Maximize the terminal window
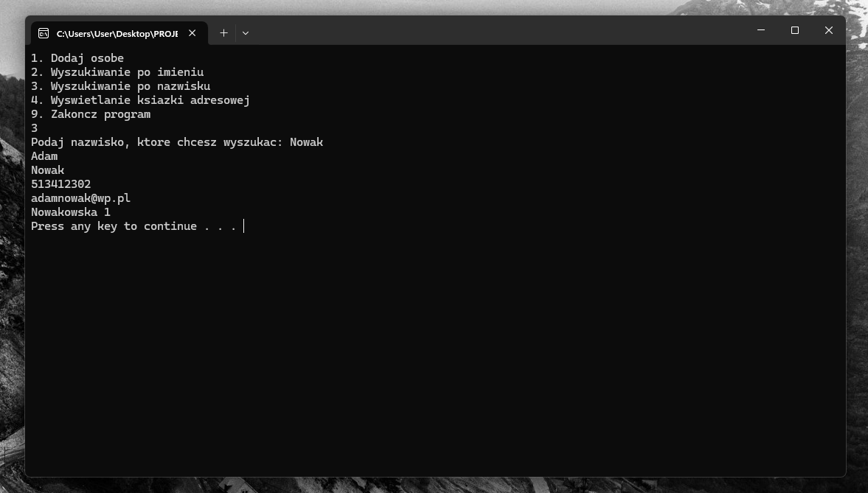 tap(795, 30)
